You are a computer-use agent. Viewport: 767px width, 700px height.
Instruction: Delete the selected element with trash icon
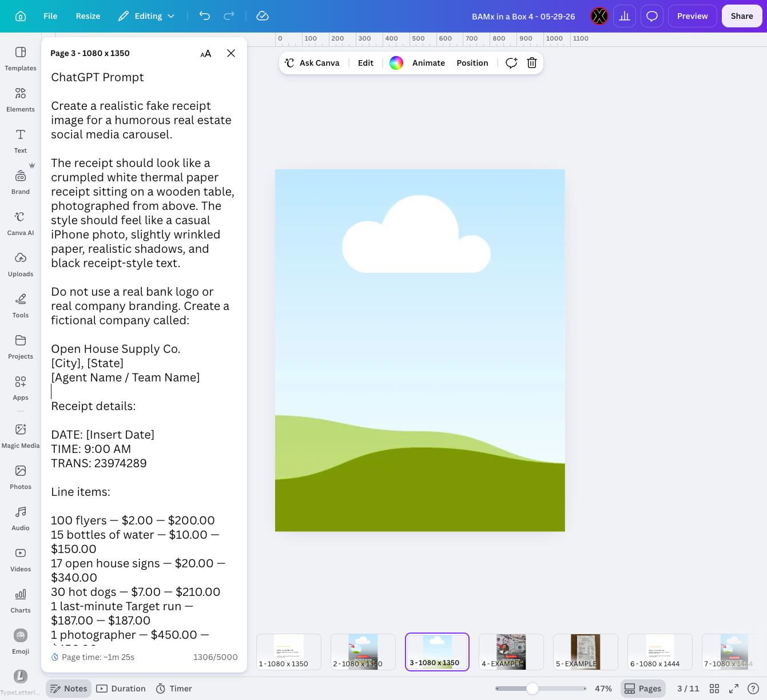tap(532, 63)
